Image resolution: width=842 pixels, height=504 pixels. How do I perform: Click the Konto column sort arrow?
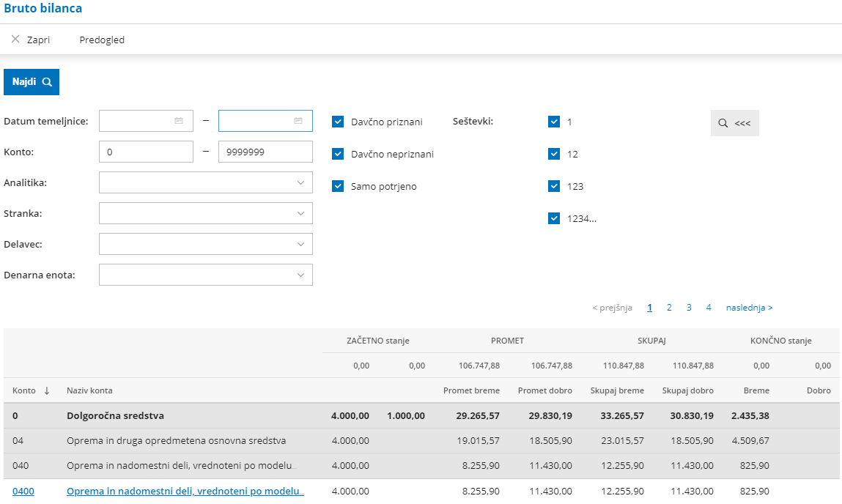pyautogui.click(x=47, y=391)
